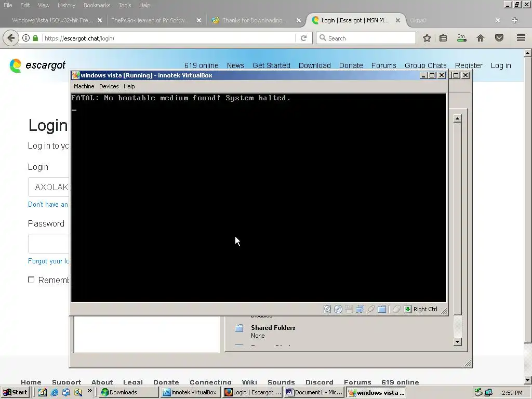Click the Forgot your login link

(x=48, y=261)
